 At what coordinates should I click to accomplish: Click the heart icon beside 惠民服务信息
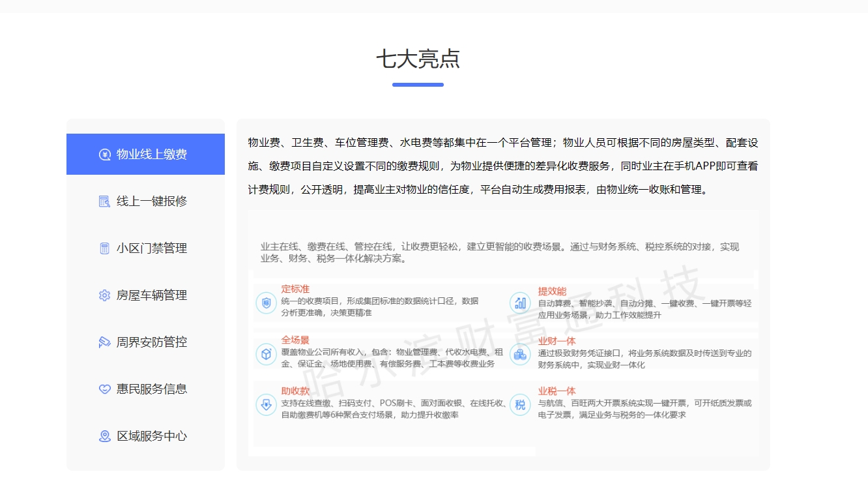pos(104,389)
